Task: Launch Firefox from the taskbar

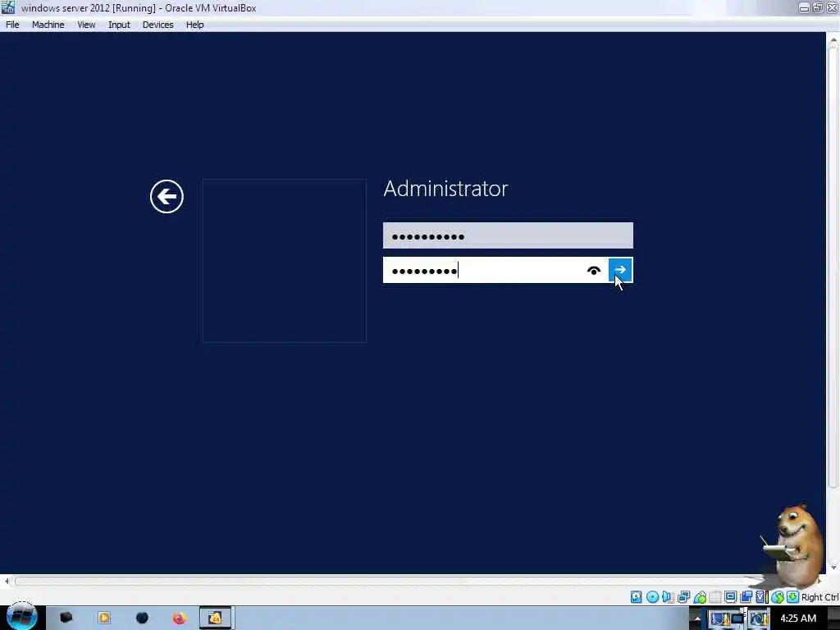Action: coord(180,619)
